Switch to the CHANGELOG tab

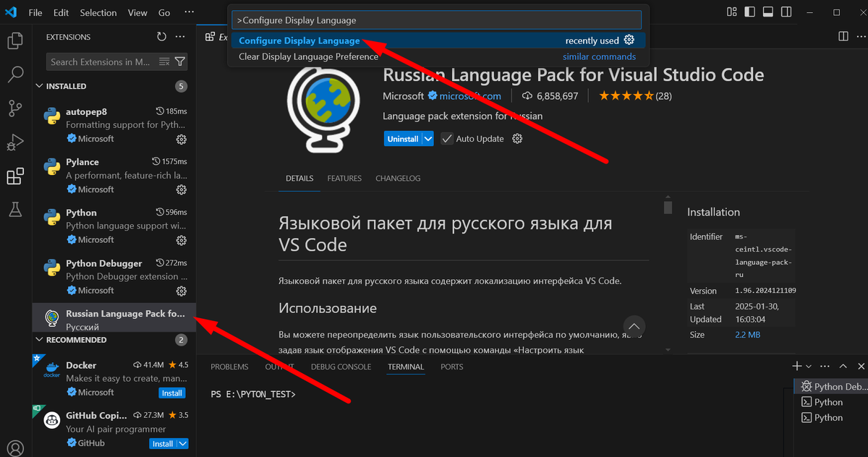coord(398,178)
